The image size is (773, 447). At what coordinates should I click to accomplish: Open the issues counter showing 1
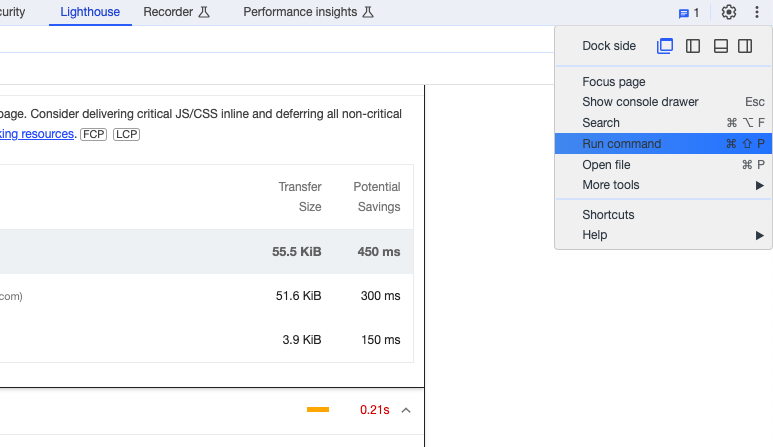(x=689, y=13)
